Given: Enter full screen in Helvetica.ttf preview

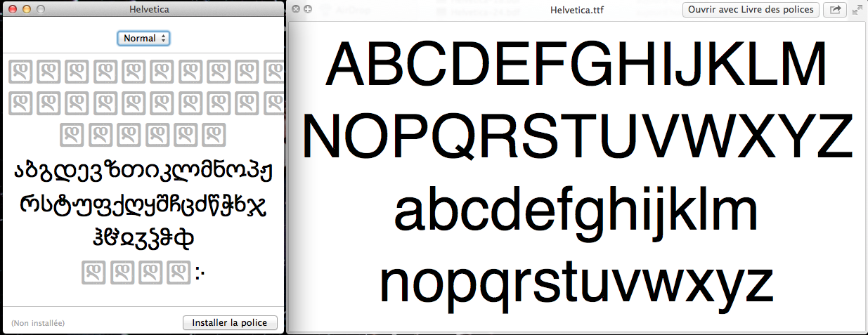Looking at the screenshot, I should pos(857,10).
